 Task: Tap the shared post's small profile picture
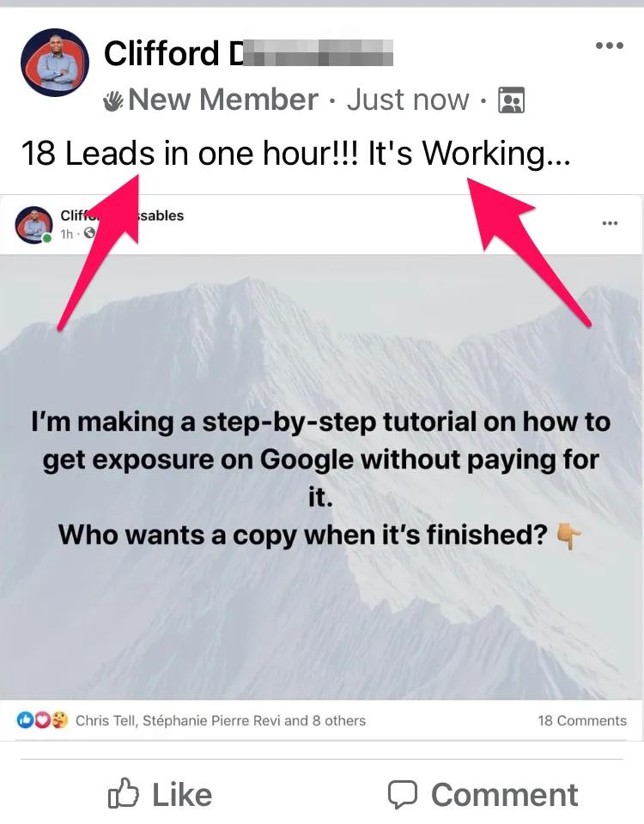33,225
